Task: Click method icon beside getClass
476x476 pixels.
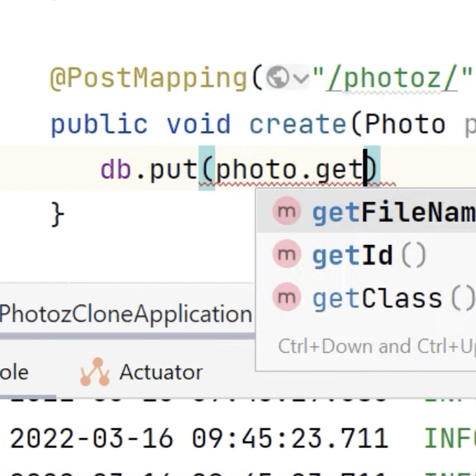Action: [x=286, y=297]
